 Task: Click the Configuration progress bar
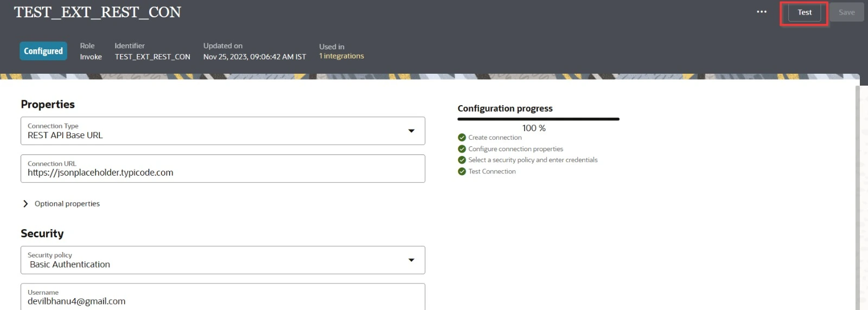tap(538, 119)
